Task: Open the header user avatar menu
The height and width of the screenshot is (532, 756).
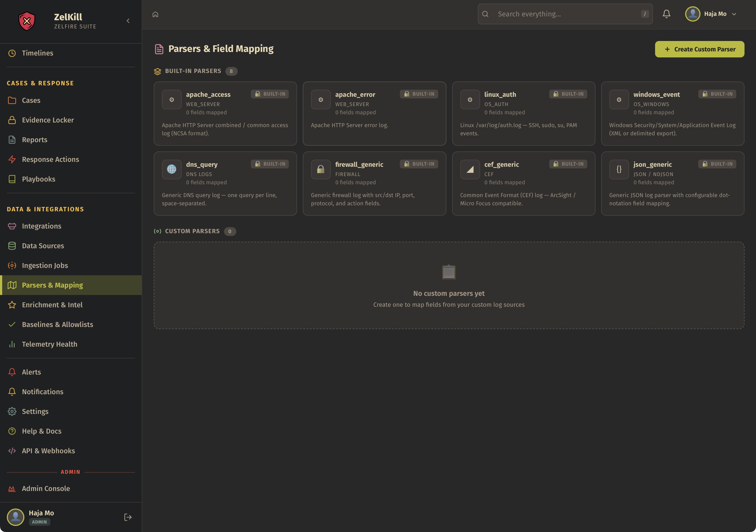Action: pyautogui.click(x=693, y=14)
